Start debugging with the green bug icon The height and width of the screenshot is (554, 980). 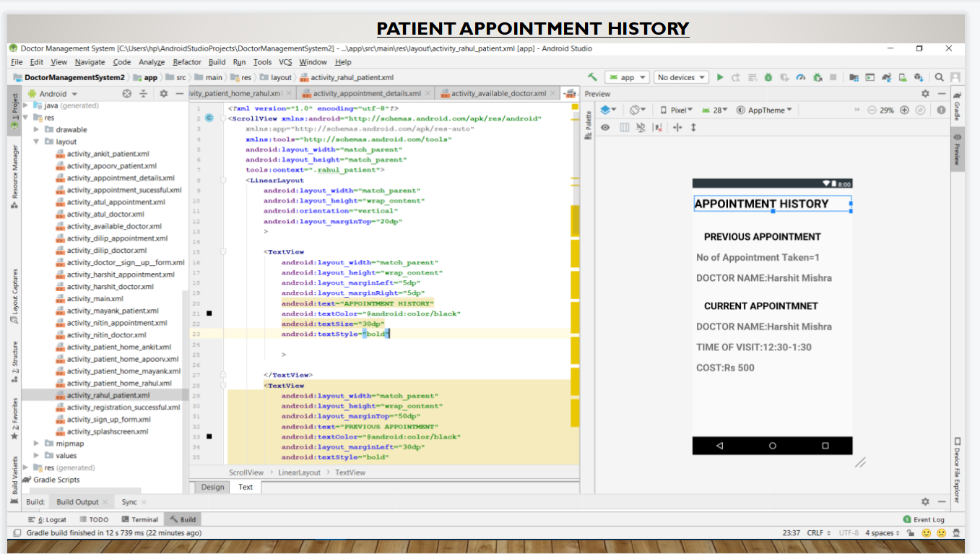(768, 77)
